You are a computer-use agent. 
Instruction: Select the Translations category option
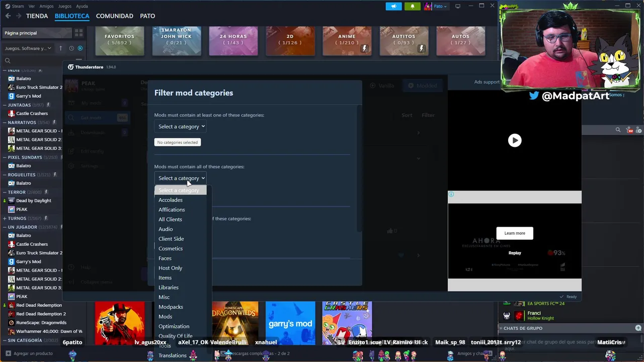173,355
